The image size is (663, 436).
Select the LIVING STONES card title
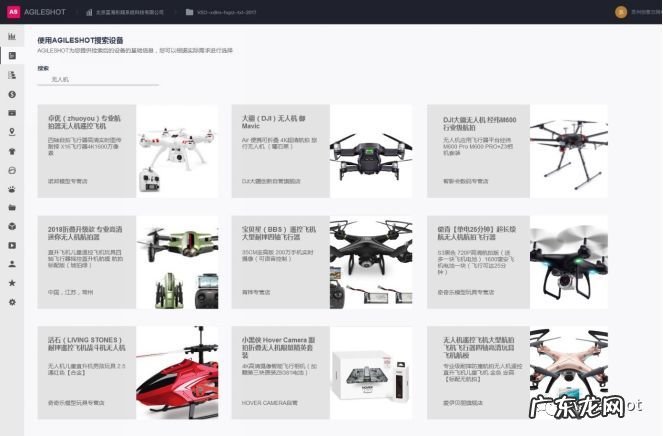(86, 344)
